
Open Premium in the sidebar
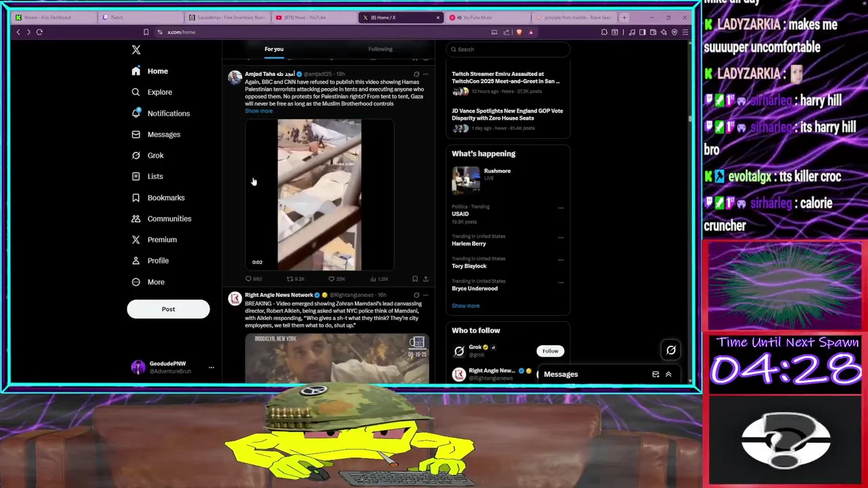[x=154, y=239]
